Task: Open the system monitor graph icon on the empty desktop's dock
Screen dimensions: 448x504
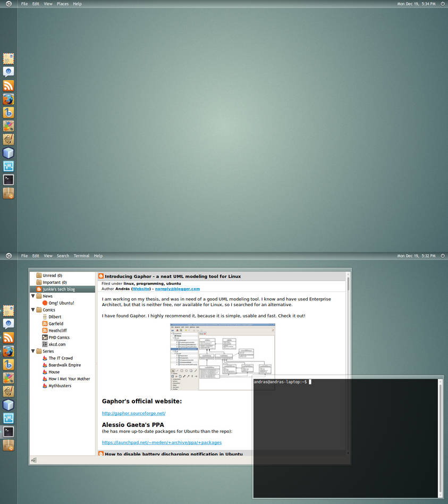Action: (9, 166)
